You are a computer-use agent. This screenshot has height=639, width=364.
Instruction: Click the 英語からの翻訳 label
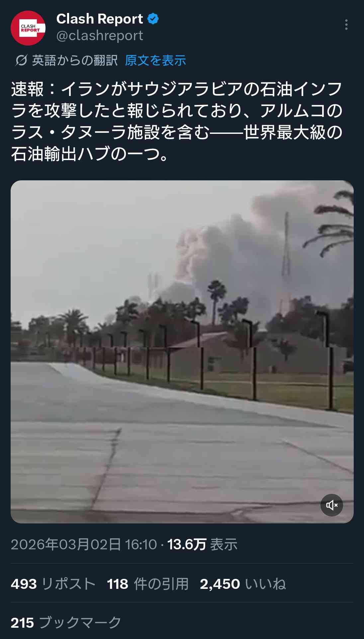[75, 60]
